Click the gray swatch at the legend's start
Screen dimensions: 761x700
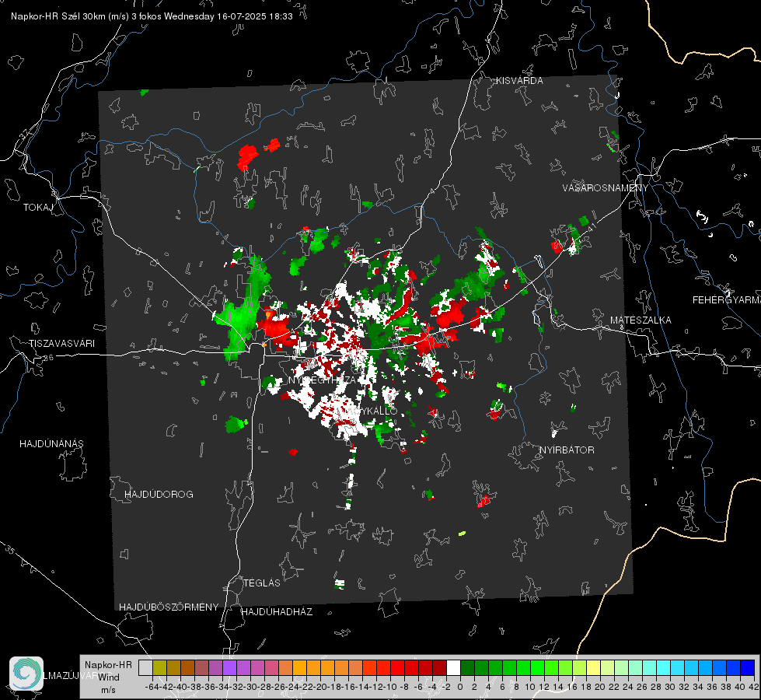pos(145,667)
